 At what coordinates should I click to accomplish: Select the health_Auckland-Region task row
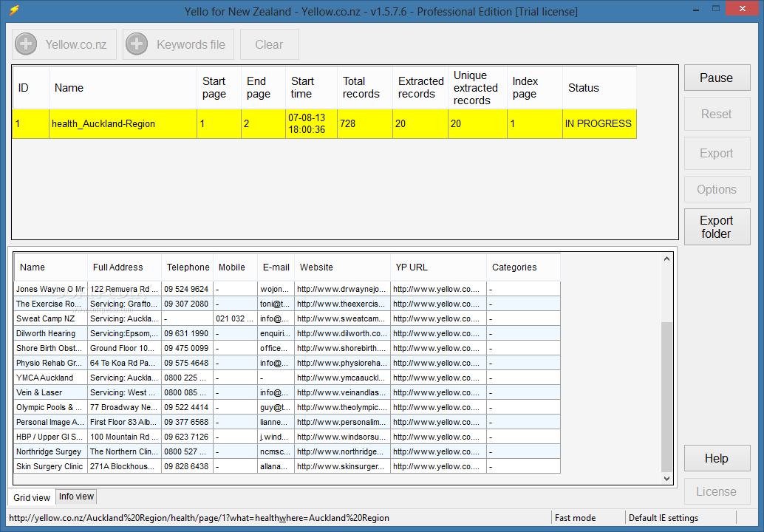pyautogui.click(x=103, y=123)
